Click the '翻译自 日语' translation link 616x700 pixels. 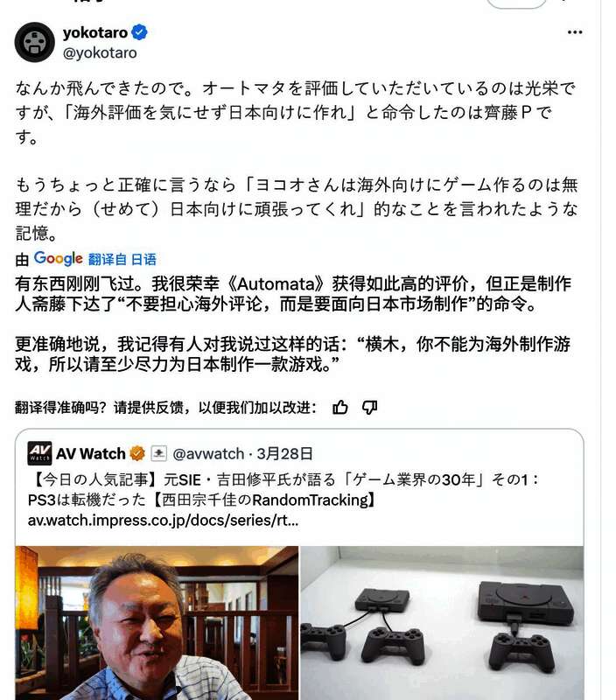[122, 259]
